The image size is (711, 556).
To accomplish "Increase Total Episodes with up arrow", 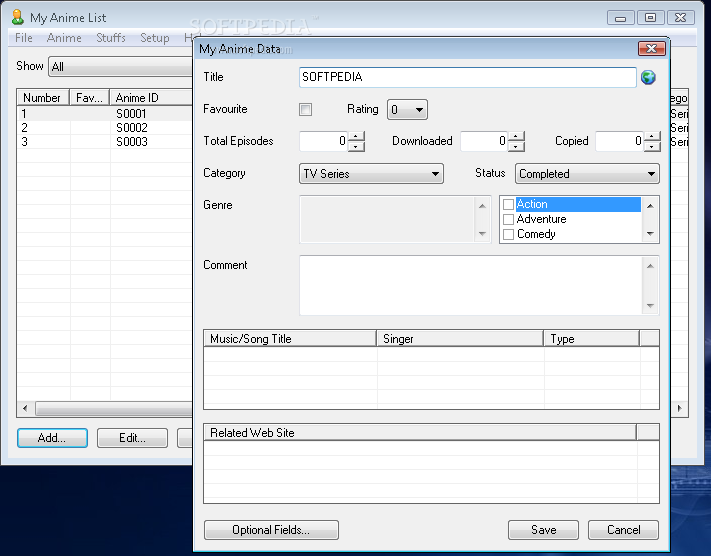I will (x=356, y=136).
